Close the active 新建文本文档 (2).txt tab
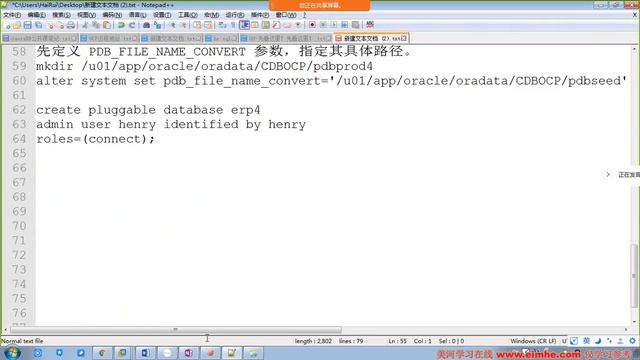The width and height of the screenshot is (640, 360). tap(404, 38)
